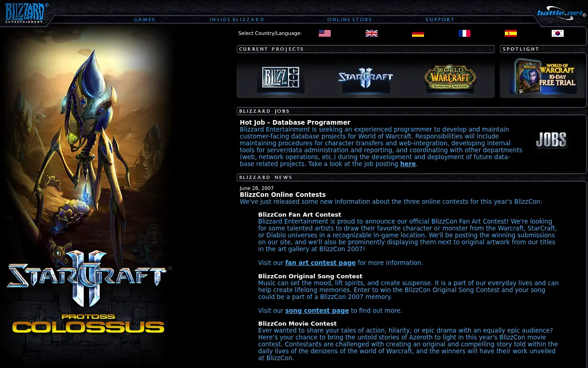The width and height of the screenshot is (588, 368).
Task: Click the Hot Job – Database Programmer heading
Action: [x=295, y=122]
